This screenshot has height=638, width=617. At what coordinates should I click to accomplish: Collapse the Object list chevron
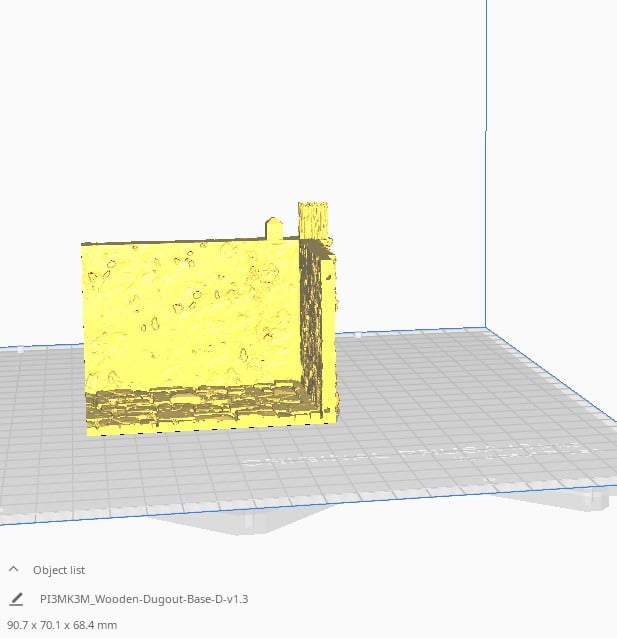[13, 569]
